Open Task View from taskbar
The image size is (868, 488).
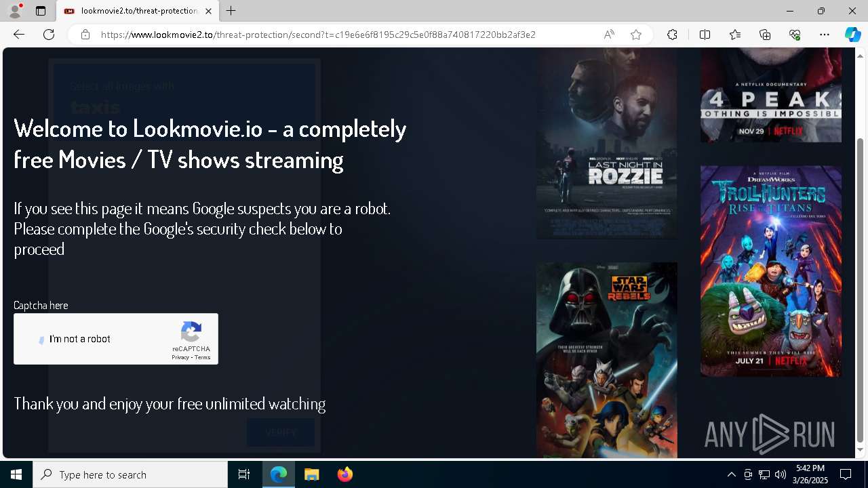[x=244, y=474]
